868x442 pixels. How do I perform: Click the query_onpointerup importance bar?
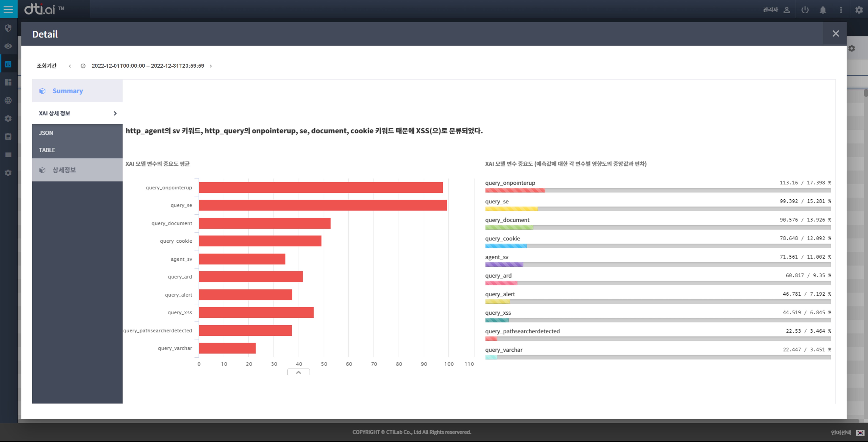(658, 190)
